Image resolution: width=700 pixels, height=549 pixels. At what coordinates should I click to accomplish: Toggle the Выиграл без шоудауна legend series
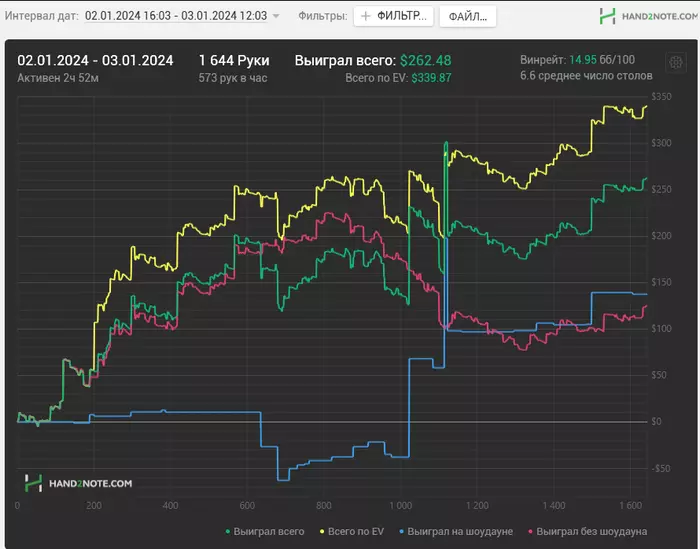pos(588,531)
